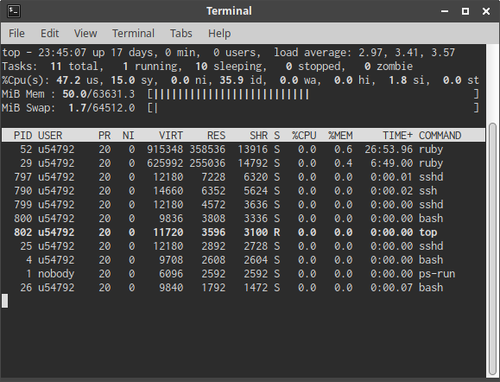Click the %CPU column header
The width and height of the screenshot is (500, 382).
[304, 135]
